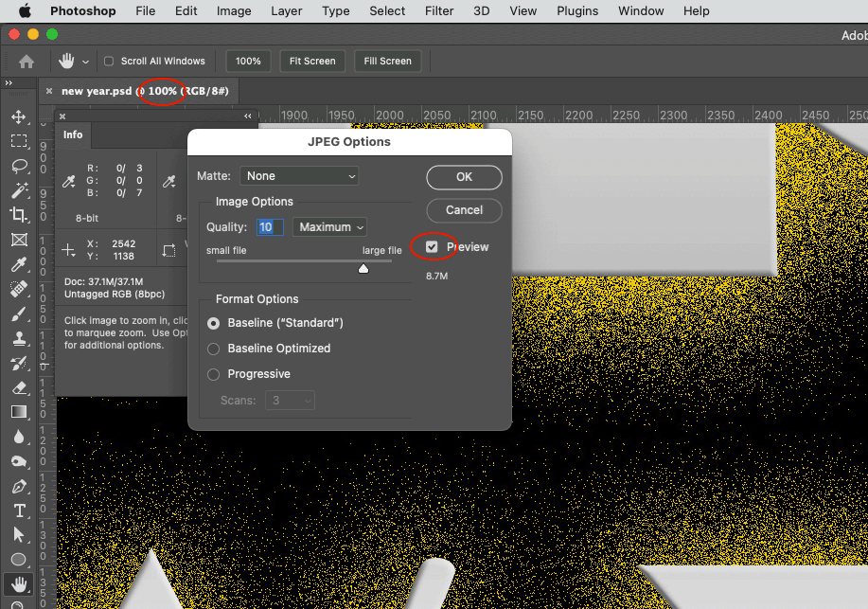Open the Layer menu
Screen dimensions: 868x609
click(286, 11)
